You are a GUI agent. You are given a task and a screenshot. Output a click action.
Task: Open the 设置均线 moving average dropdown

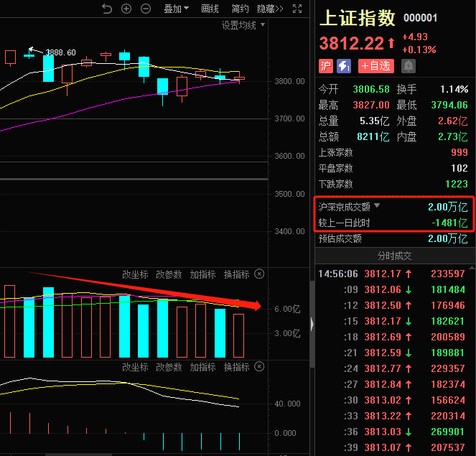pos(243,25)
